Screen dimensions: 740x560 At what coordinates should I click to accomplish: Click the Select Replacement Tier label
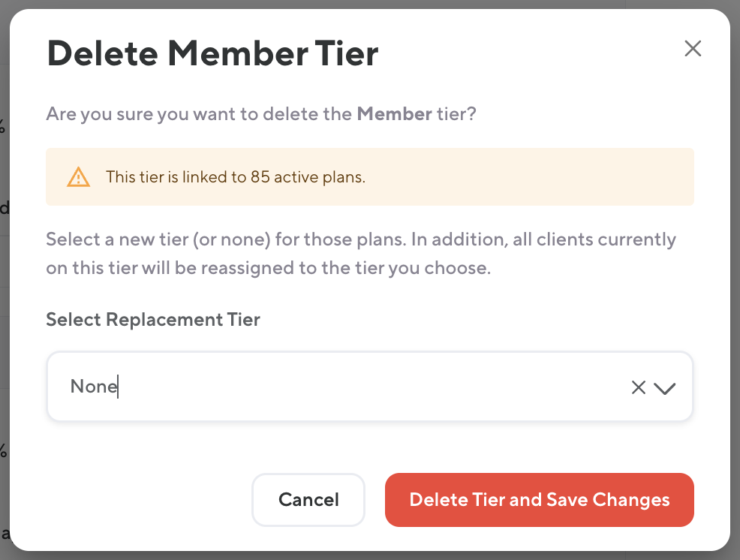(x=153, y=320)
